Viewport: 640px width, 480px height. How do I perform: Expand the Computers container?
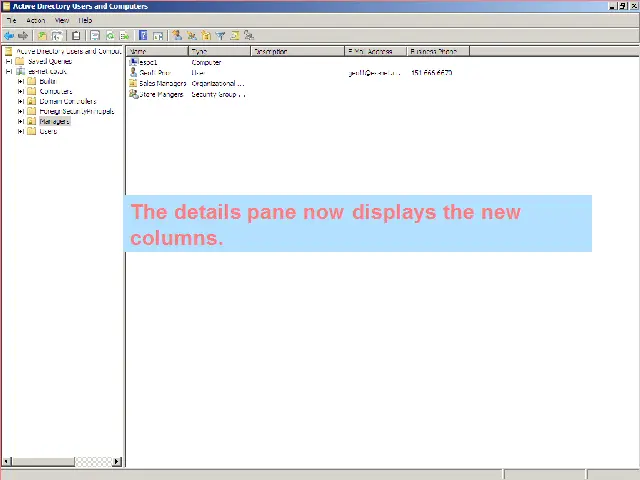[20, 91]
